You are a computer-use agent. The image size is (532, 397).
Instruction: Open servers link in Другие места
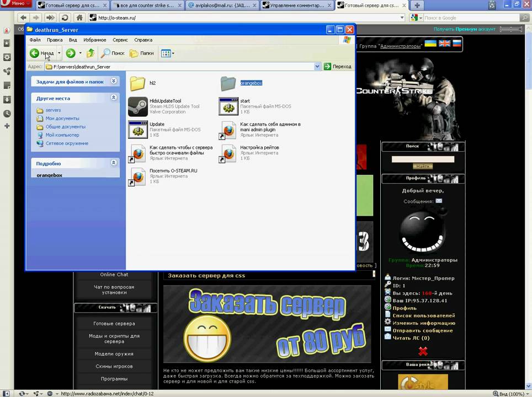[x=54, y=110]
